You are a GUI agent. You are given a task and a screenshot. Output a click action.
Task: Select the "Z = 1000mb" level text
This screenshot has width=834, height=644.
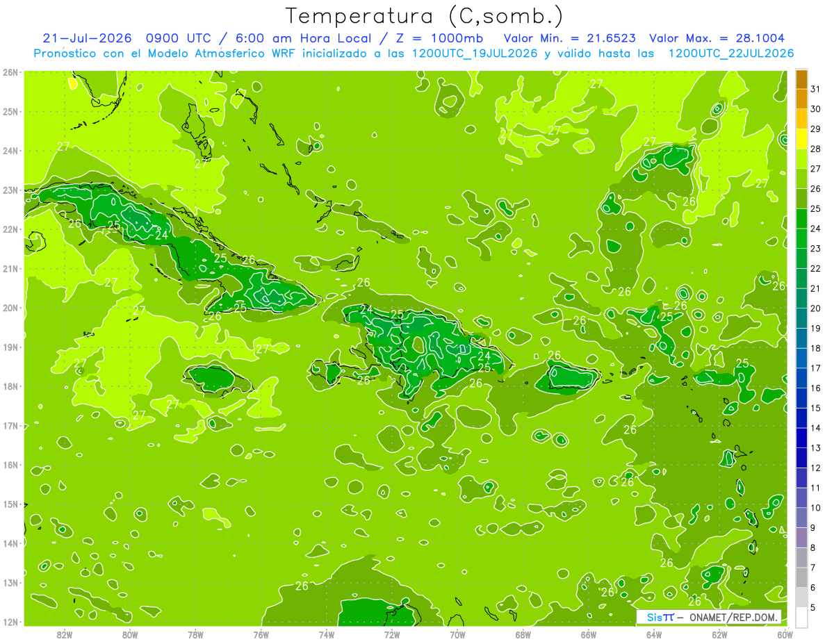pos(439,38)
